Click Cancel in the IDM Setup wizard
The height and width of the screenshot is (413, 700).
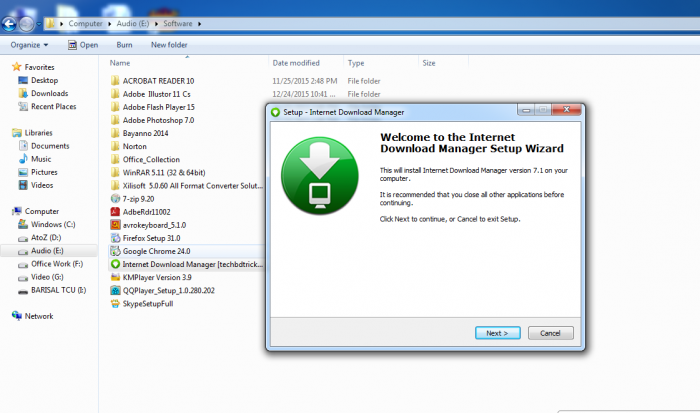(550, 333)
